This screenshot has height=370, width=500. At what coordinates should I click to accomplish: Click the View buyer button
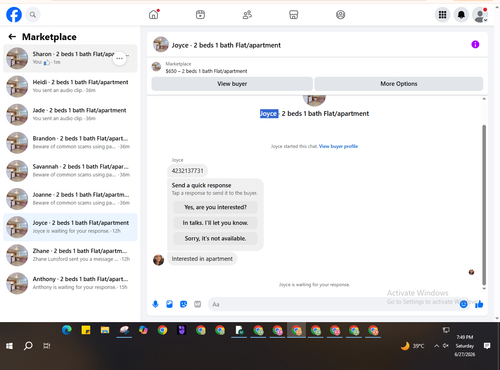[232, 84]
